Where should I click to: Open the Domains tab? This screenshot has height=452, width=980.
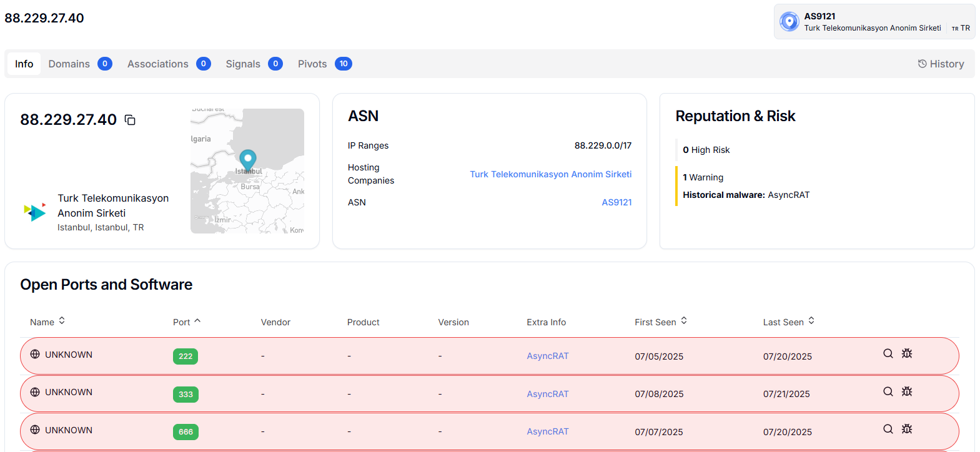(x=80, y=64)
